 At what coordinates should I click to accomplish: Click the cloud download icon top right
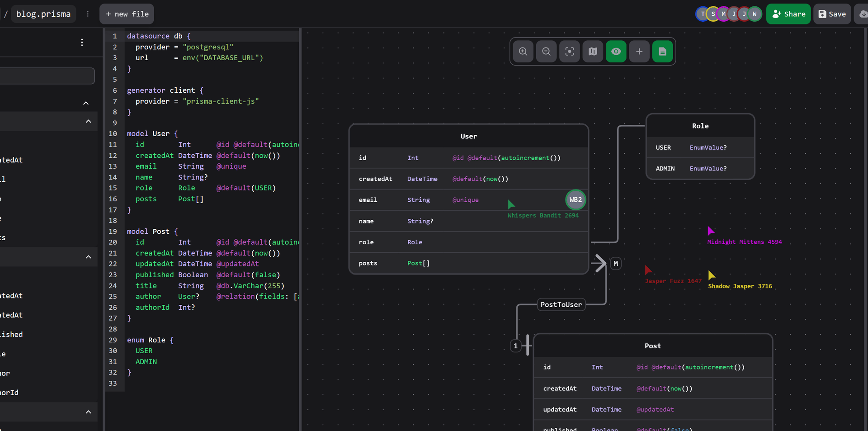[x=863, y=14]
